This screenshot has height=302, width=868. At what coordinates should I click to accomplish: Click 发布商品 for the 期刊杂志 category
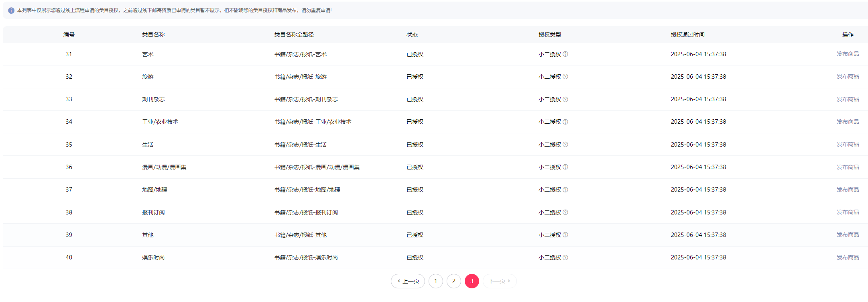point(848,99)
